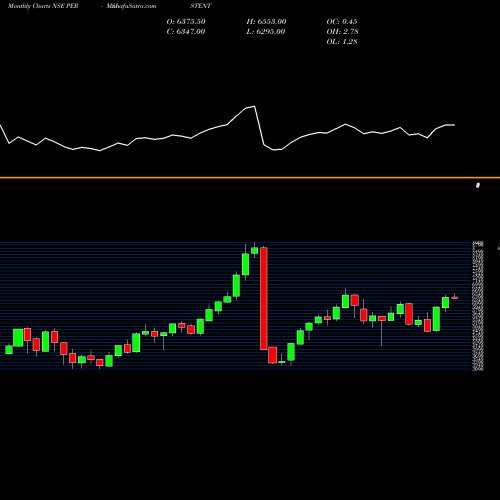Click the highest green candle at the peak
The height and width of the screenshot is (500, 500).
[255, 250]
